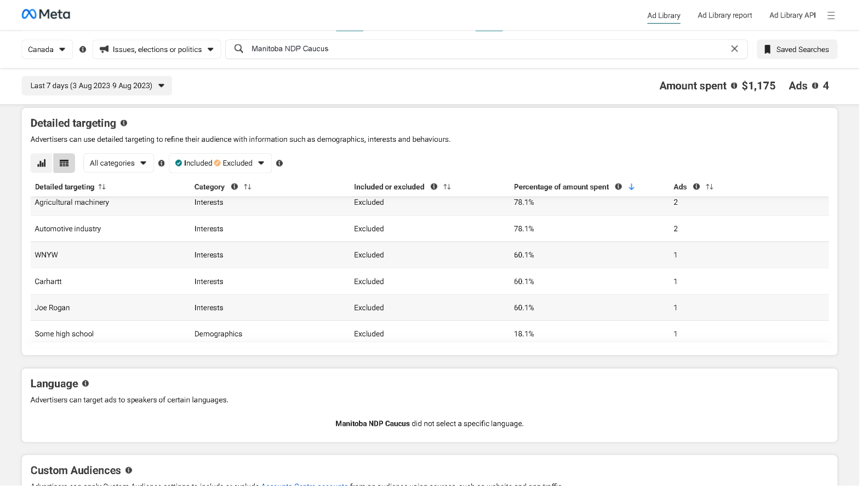Open Issues, elections or politics dropdown
This screenshot has width=868, height=490.
[x=157, y=49]
